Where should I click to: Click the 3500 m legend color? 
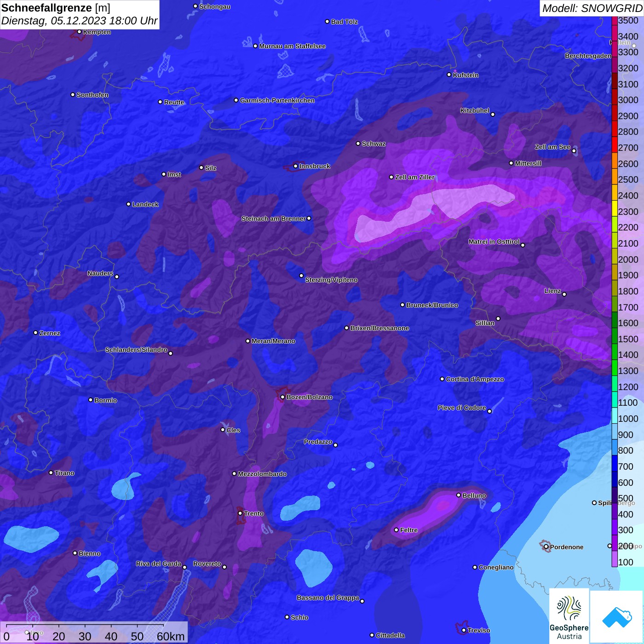(x=614, y=21)
